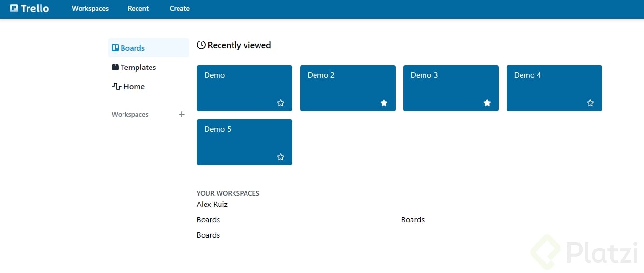Unstar the Demo 2 board
The image size is (644, 273).
384,103
